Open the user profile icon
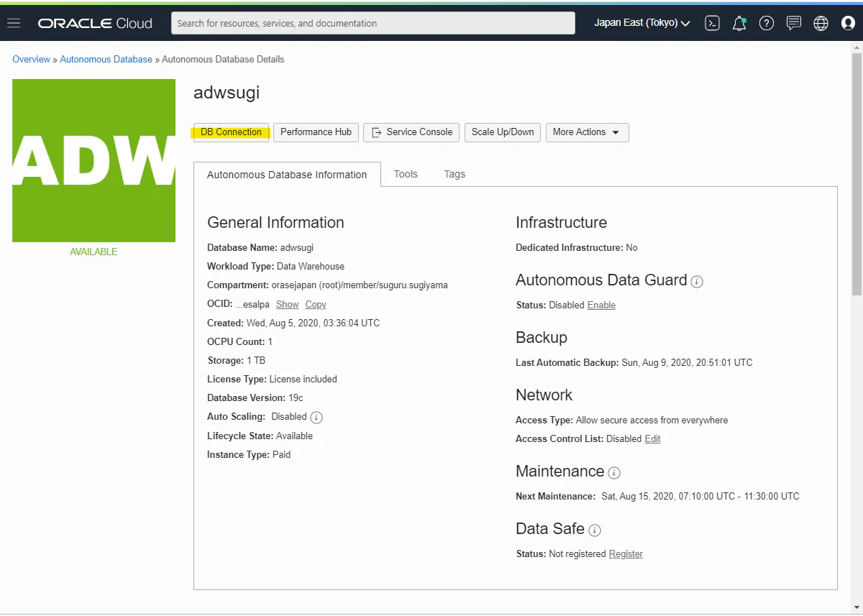Image resolution: width=863 pixels, height=616 pixels. pyautogui.click(x=848, y=23)
